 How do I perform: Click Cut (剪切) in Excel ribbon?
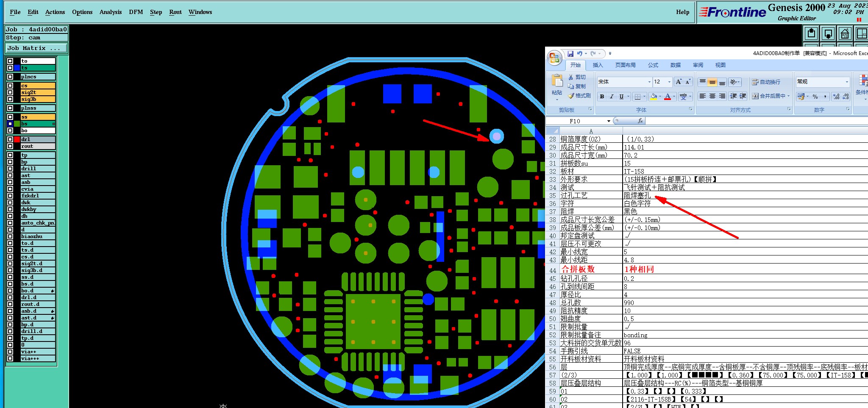(577, 77)
